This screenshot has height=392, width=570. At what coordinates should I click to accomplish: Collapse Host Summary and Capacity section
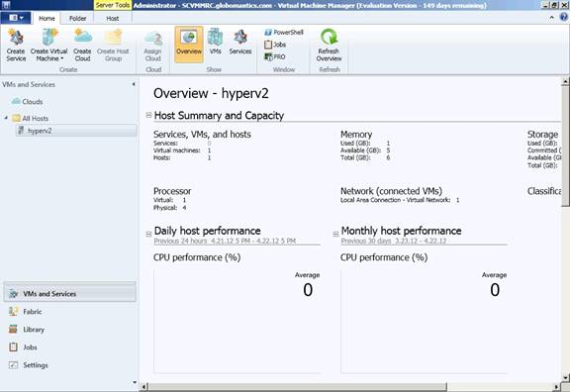tap(148, 115)
